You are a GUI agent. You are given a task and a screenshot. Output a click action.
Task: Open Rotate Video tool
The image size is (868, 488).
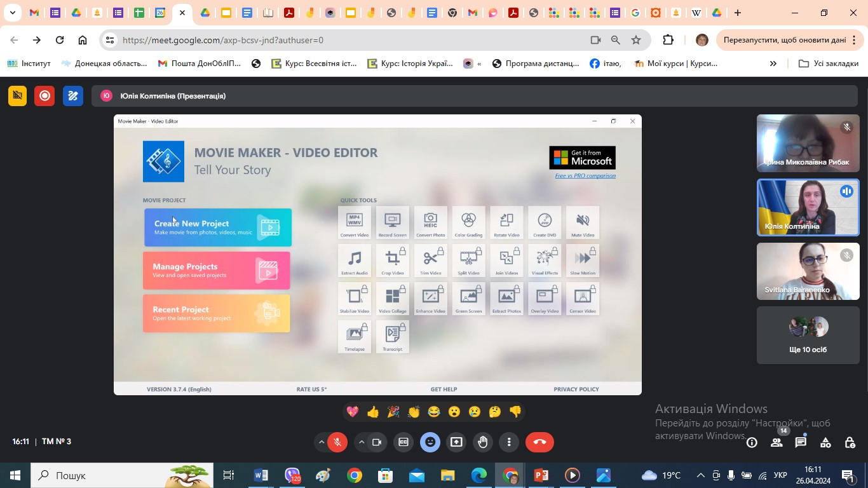506,222
